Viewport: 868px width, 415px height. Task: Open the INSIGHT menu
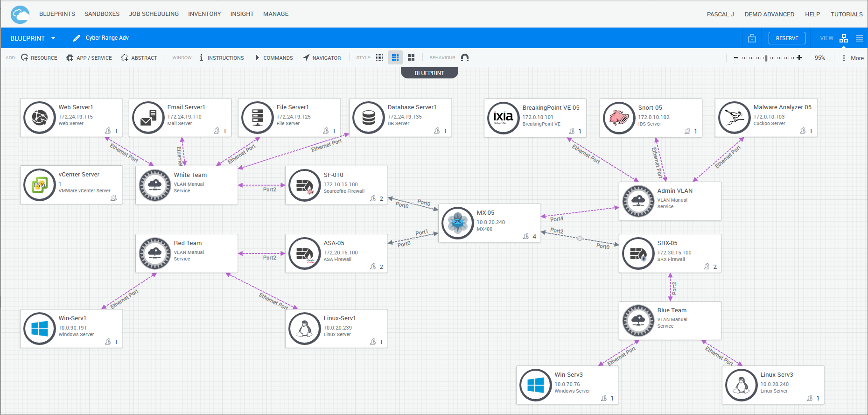pos(242,14)
